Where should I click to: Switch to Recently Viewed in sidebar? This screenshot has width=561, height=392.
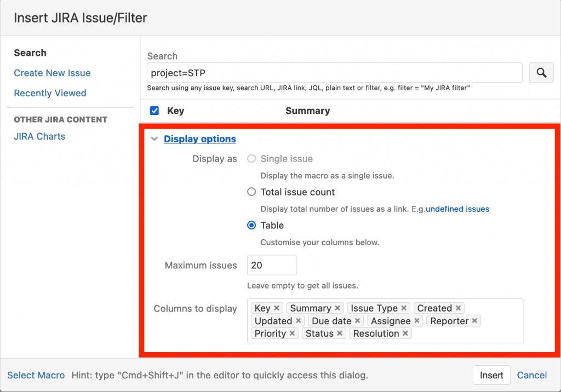click(50, 93)
